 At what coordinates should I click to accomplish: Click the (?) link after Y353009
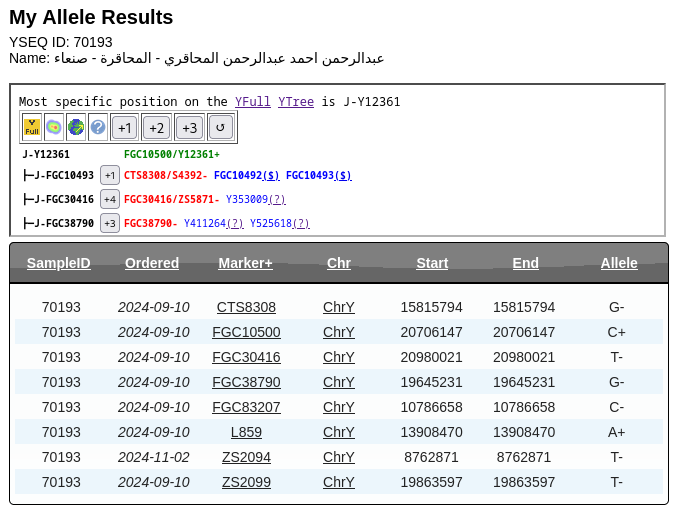[277, 199]
